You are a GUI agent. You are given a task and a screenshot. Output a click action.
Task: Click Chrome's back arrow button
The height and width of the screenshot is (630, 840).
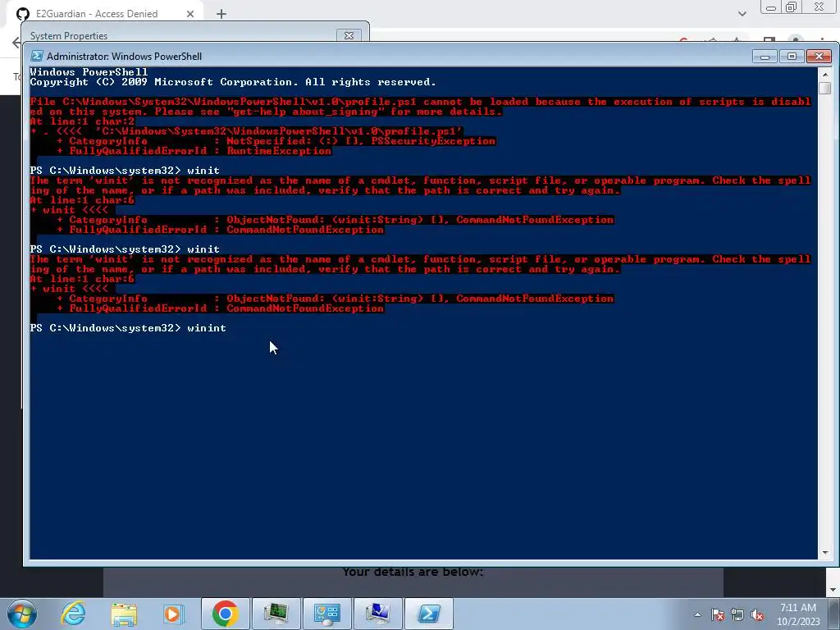coord(16,43)
